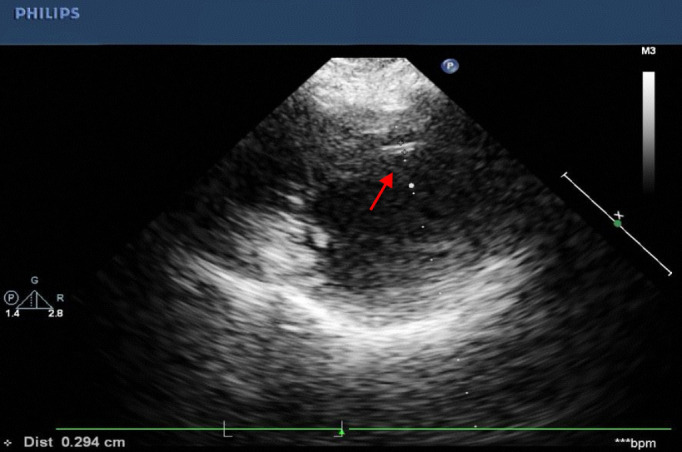Click the triangle transducer frequency icon
This screenshot has width=682, height=452.
[34, 300]
